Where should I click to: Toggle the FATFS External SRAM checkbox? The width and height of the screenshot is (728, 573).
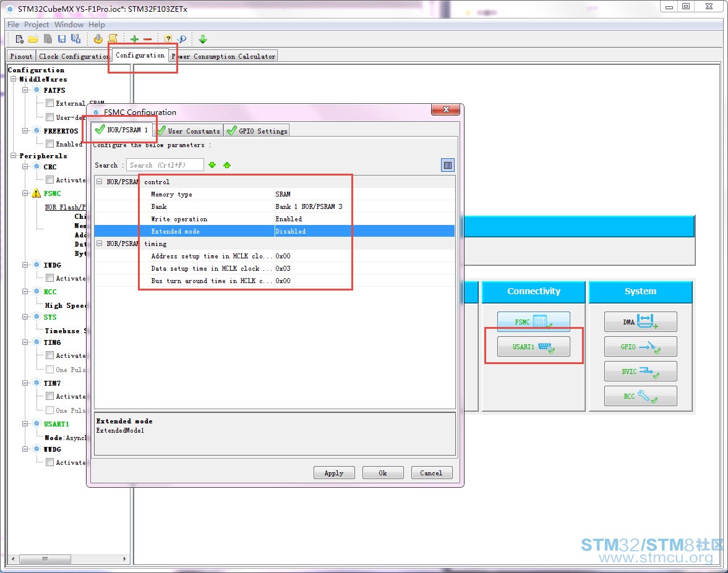click(49, 103)
